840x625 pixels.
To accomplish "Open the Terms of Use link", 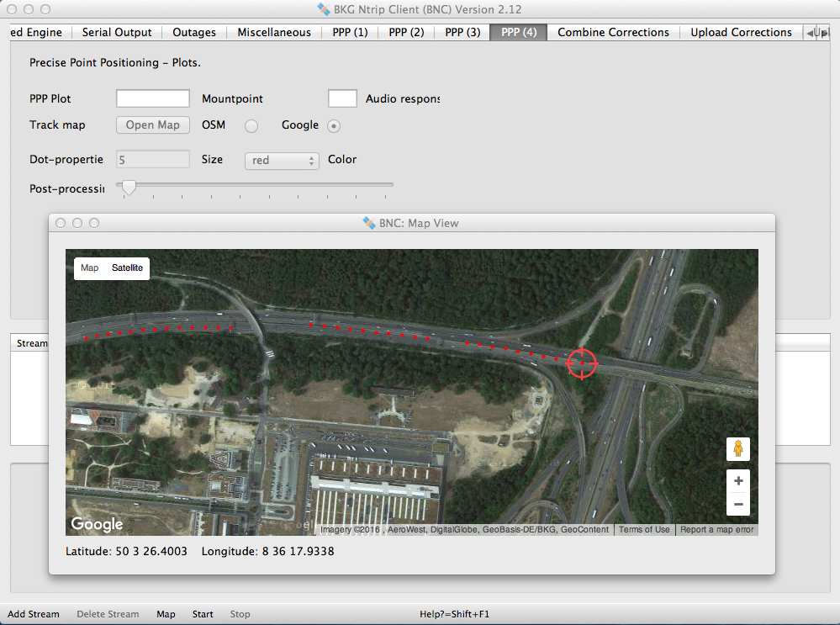I will coord(644,530).
